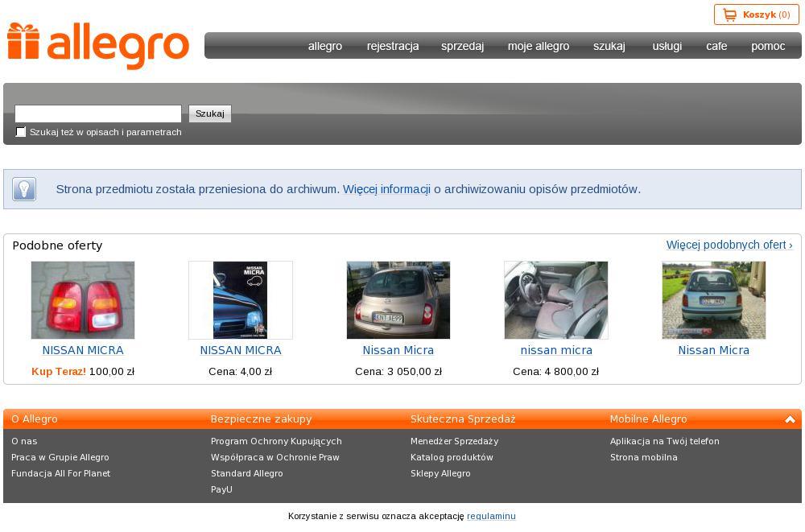Click the lightbulb info icon

coord(24,189)
